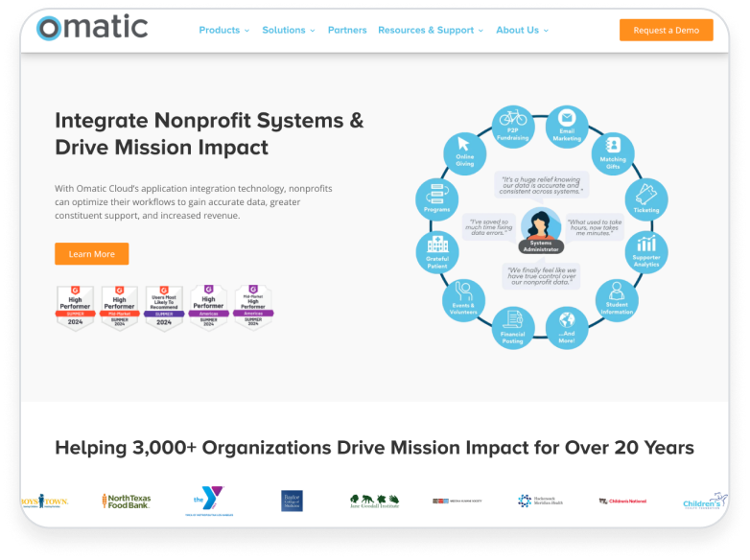The width and height of the screenshot is (750, 560).
Task: Click the 'With Omatic Cloud's application' paragraph
Action: [x=193, y=201]
